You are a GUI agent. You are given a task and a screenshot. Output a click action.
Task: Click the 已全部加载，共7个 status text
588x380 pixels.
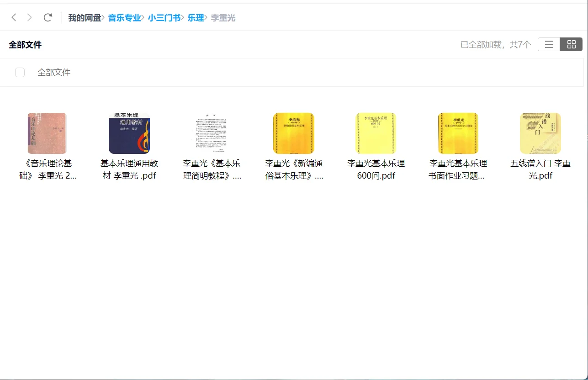[496, 45]
